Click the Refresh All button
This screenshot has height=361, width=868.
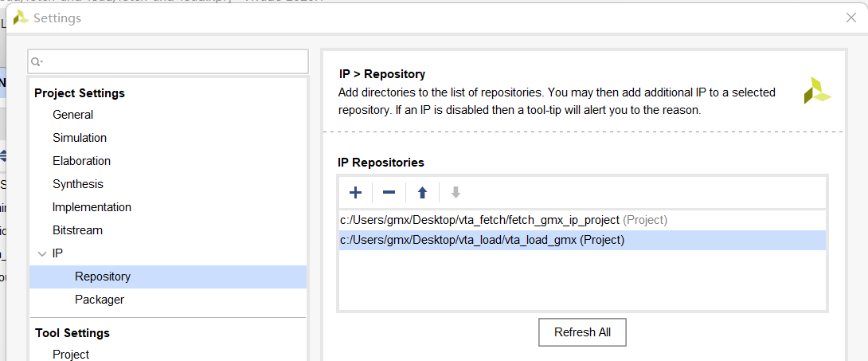[582, 332]
